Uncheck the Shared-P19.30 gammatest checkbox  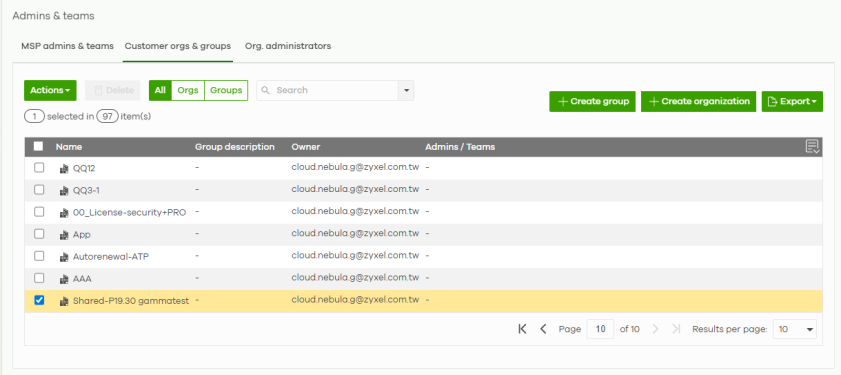(39, 300)
